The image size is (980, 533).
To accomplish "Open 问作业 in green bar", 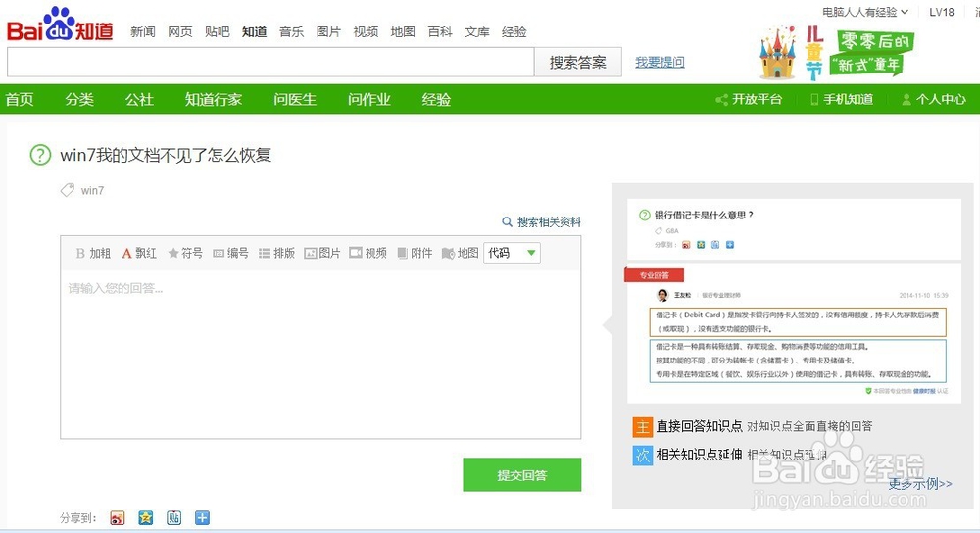I will point(369,99).
